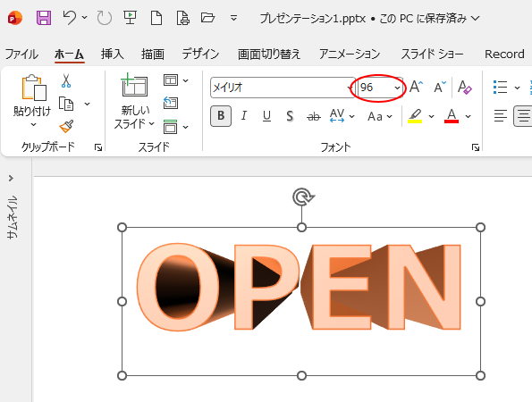The width and height of the screenshot is (532, 402).
Task: Click the top-center resize handle of textbox
Action: [301, 227]
